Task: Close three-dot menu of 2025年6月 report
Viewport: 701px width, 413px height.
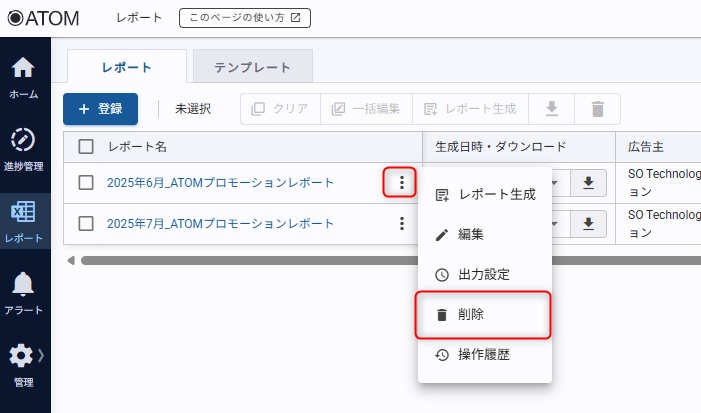Action: click(x=401, y=182)
